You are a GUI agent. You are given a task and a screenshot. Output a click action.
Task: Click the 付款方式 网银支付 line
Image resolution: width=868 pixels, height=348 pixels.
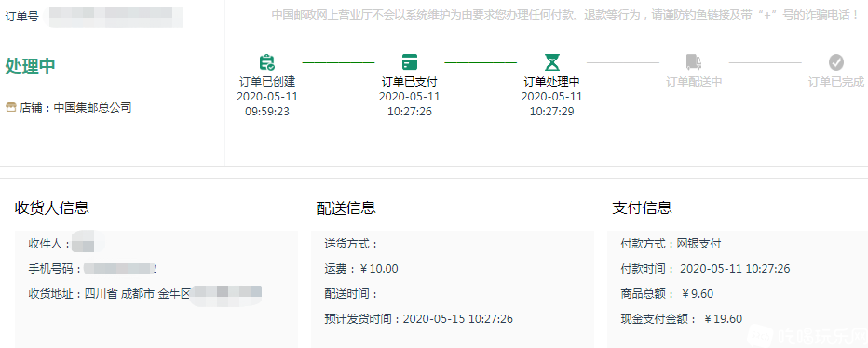[671, 244]
